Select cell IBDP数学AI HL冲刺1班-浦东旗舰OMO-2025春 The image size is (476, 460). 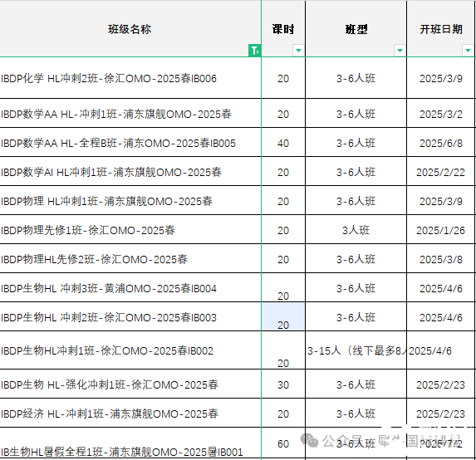click(x=130, y=171)
